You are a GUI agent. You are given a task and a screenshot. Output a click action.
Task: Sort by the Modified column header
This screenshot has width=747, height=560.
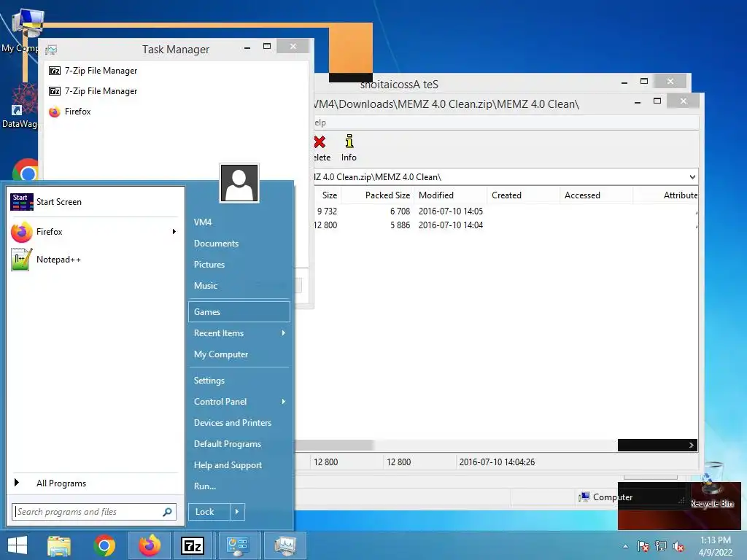click(x=451, y=195)
